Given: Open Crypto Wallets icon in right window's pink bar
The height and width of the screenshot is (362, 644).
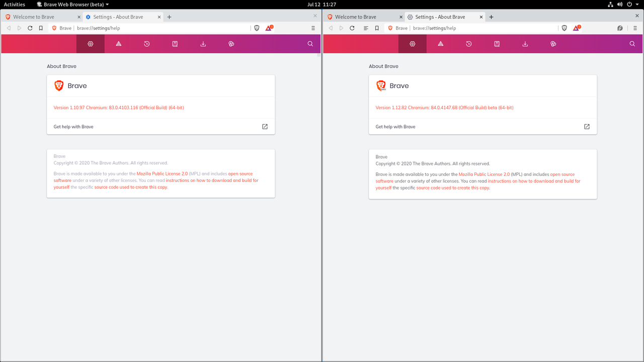Looking at the screenshot, I should click(553, 44).
